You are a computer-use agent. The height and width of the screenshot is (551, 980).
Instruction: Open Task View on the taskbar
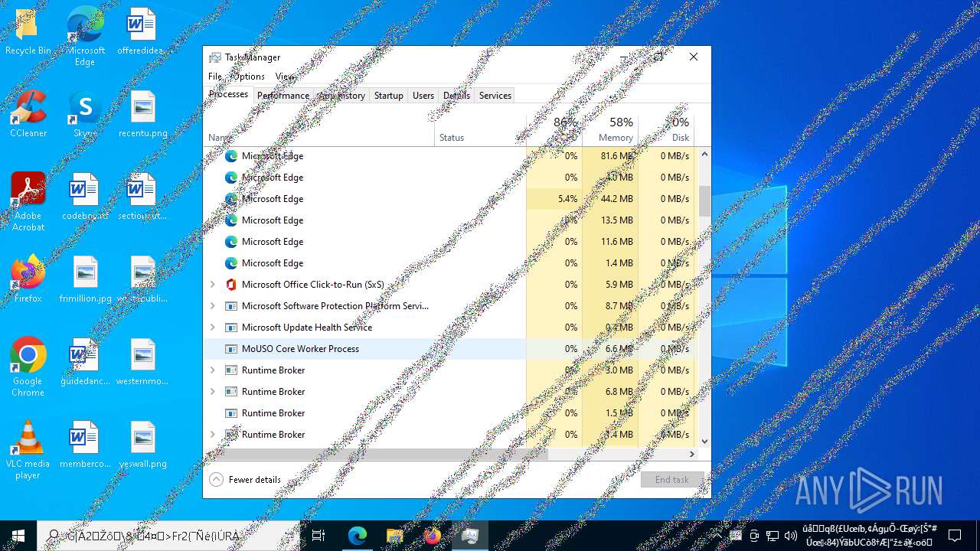(x=318, y=536)
